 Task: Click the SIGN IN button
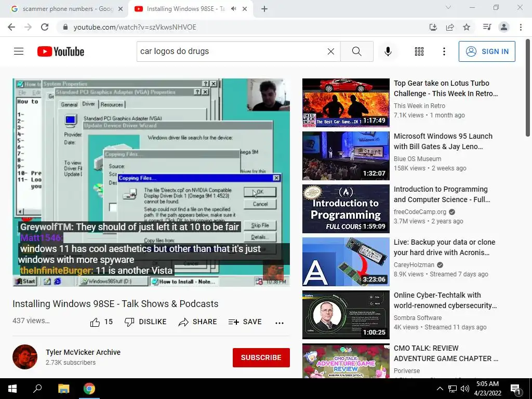(487, 51)
